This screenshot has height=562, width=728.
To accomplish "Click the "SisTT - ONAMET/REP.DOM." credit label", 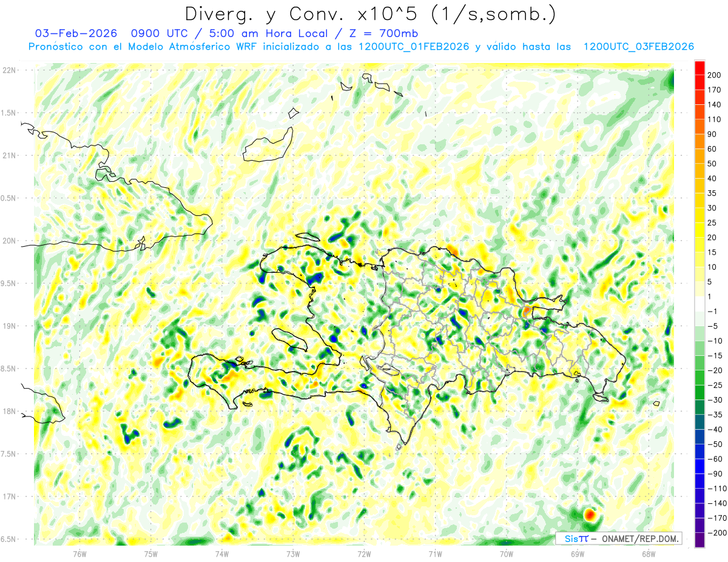I will [619, 538].
